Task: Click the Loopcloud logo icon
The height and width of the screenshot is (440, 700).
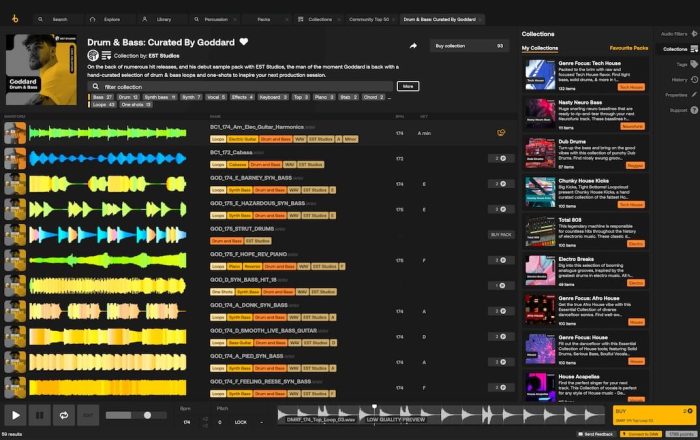Action: 15,19
